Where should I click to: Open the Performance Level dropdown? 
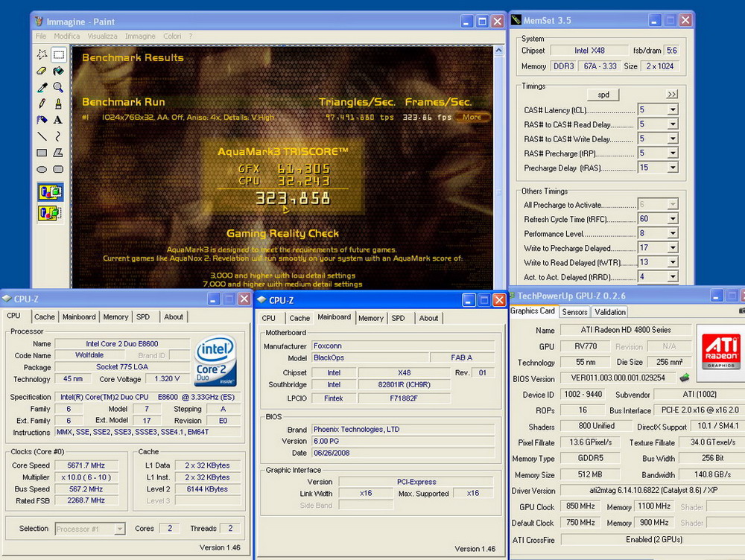[x=672, y=233]
